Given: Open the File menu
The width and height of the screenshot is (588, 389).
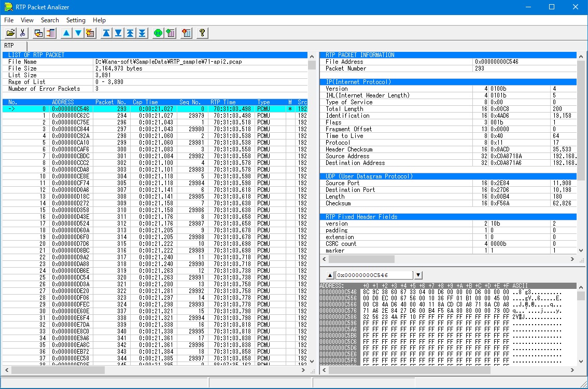Looking at the screenshot, I should tap(9, 20).
